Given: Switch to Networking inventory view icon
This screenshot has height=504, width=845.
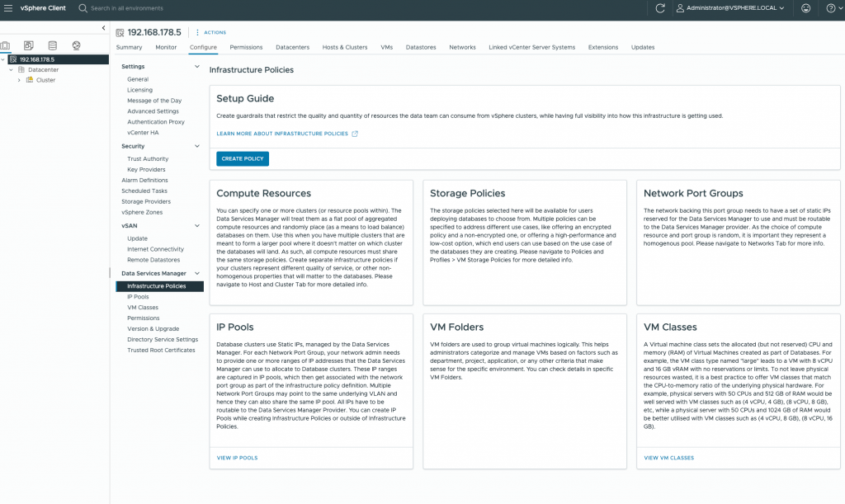Looking at the screenshot, I should click(x=76, y=45).
